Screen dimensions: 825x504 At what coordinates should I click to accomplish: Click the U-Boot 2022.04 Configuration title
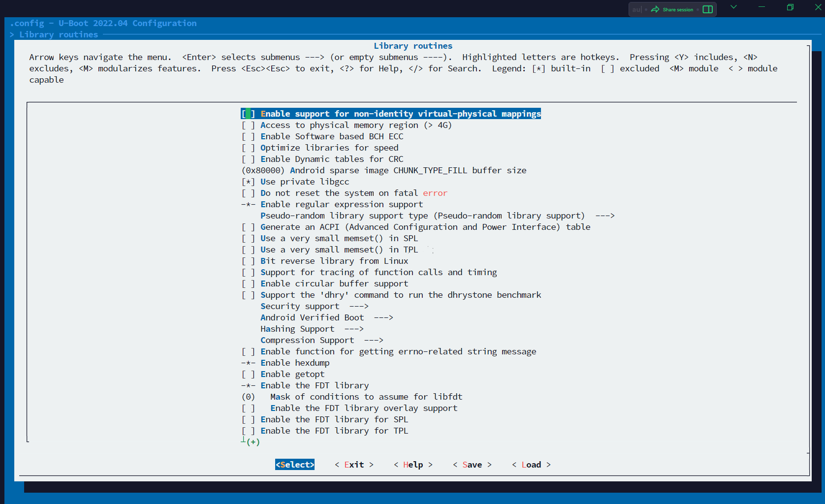pyautogui.click(x=127, y=23)
